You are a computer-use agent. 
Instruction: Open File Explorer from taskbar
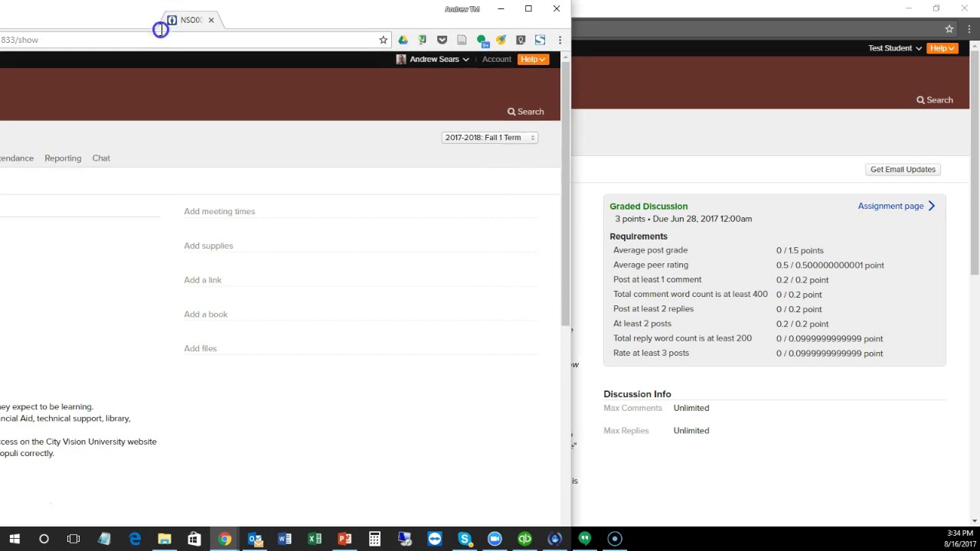(x=165, y=539)
